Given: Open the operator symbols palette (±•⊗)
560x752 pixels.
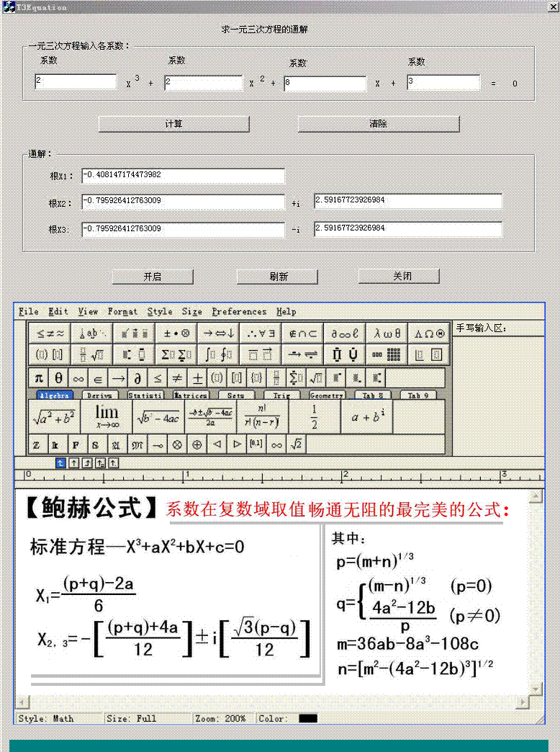Looking at the screenshot, I should [176, 334].
